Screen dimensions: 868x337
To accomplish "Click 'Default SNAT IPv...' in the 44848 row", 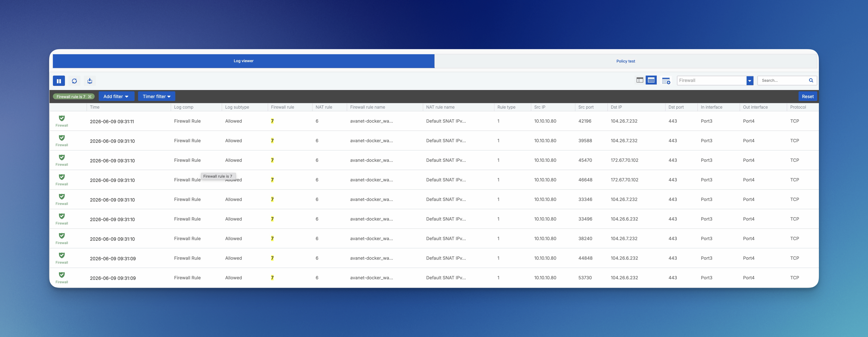I will 446,258.
